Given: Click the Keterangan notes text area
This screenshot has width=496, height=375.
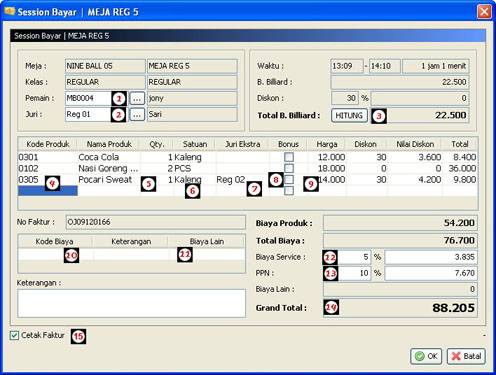Looking at the screenshot, I should [x=131, y=303].
